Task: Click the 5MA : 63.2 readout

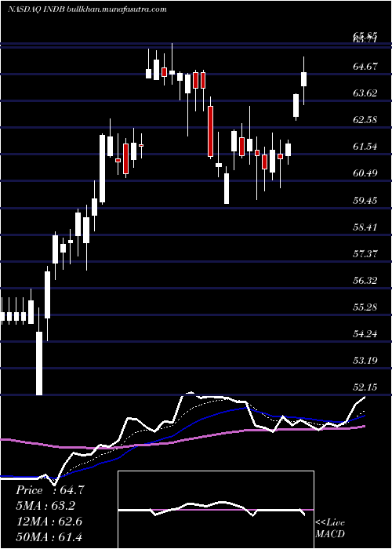Action: [45, 506]
